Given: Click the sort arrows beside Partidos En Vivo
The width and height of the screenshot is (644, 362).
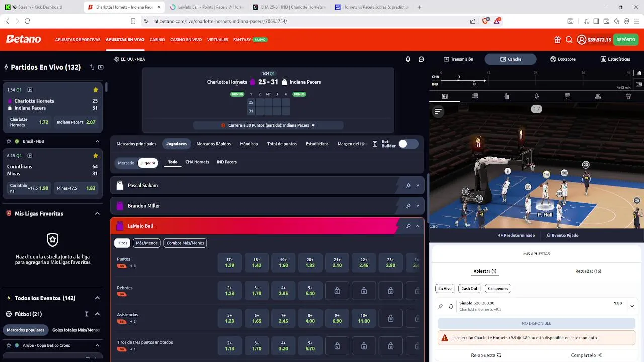Looking at the screenshot, I should [92, 67].
